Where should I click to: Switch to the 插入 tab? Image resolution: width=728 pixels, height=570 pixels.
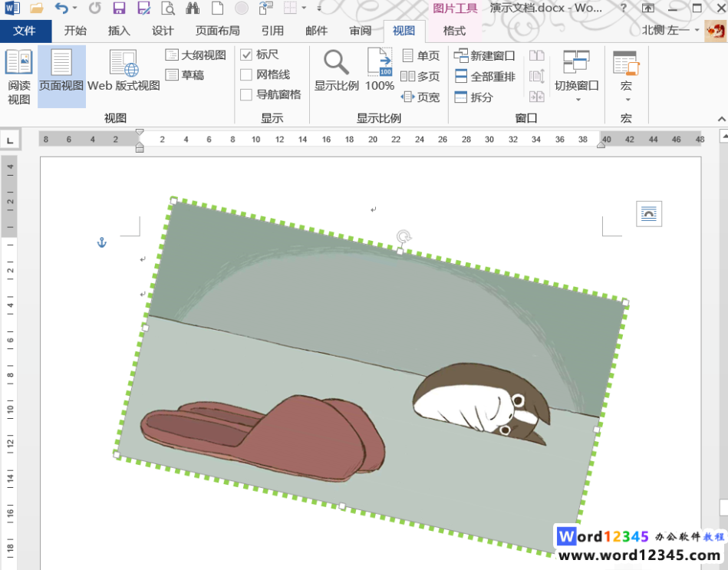119,31
